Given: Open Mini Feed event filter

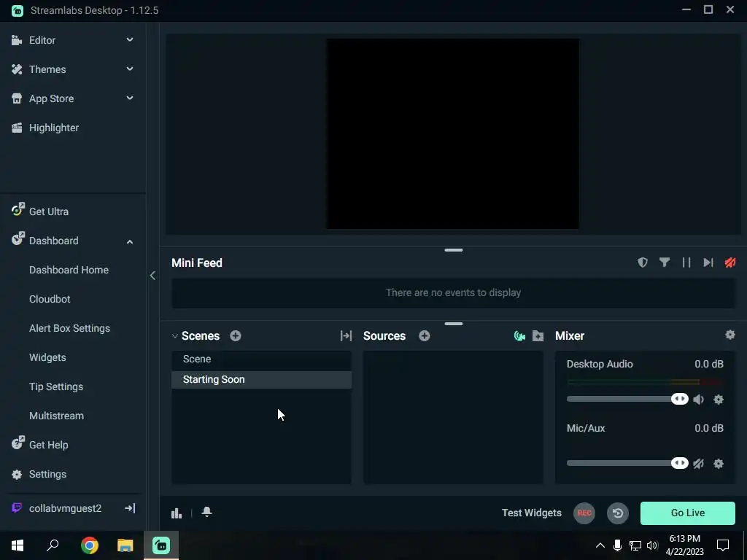Looking at the screenshot, I should coord(665,262).
